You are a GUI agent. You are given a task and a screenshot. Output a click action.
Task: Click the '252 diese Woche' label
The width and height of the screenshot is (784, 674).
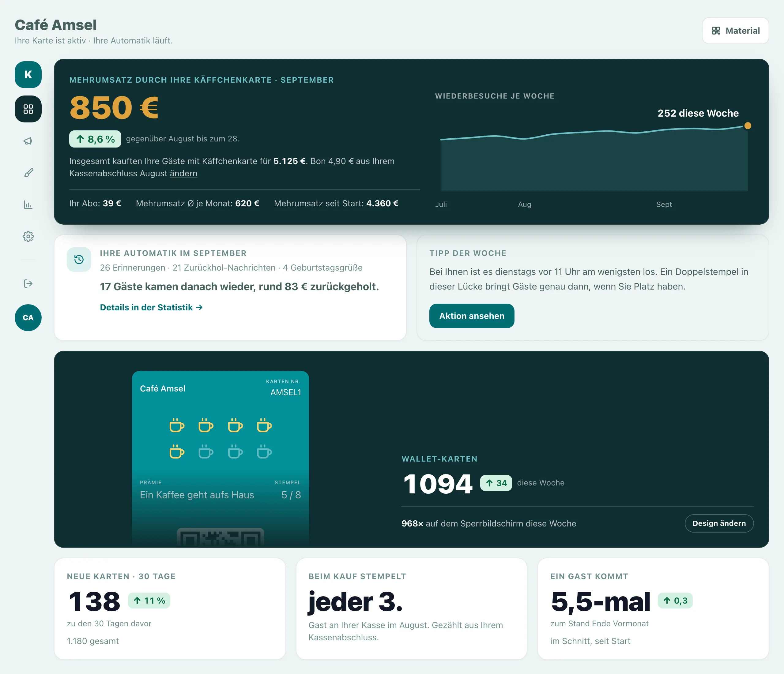698,113
